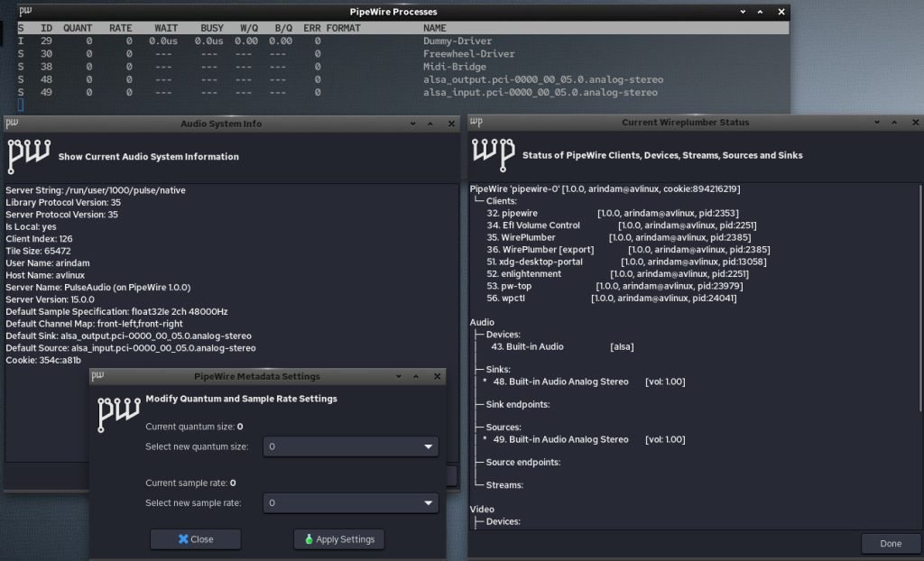This screenshot has height=561, width=924.
Task: Click the '53. pw-top' client entry
Action: click(x=614, y=286)
